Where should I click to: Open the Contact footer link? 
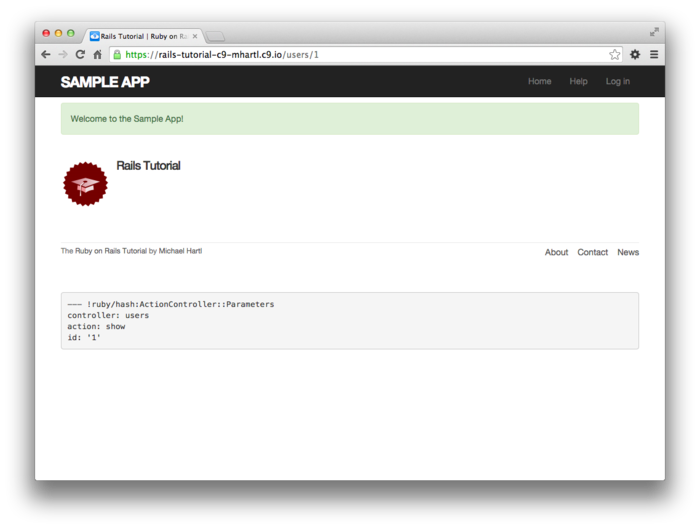(592, 252)
